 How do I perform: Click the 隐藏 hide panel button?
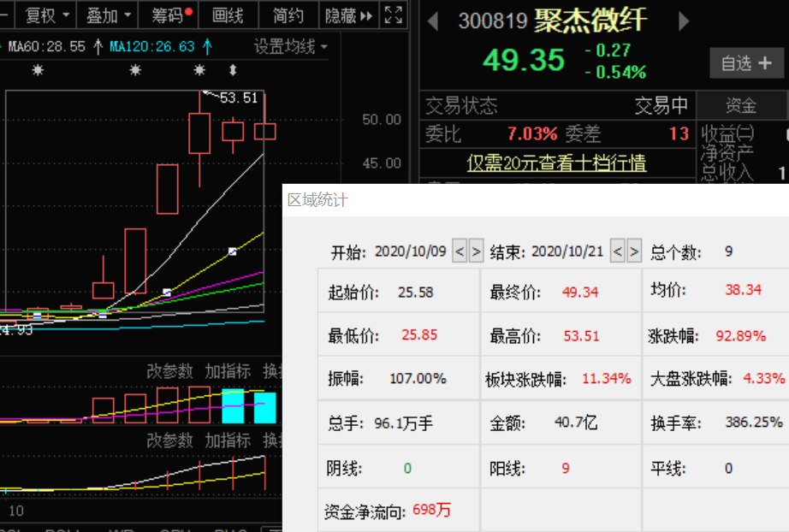click(x=348, y=15)
